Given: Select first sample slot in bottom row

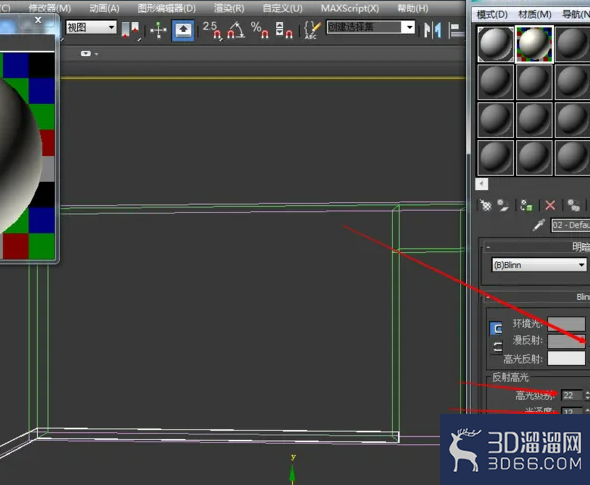Looking at the screenshot, I should (496, 158).
